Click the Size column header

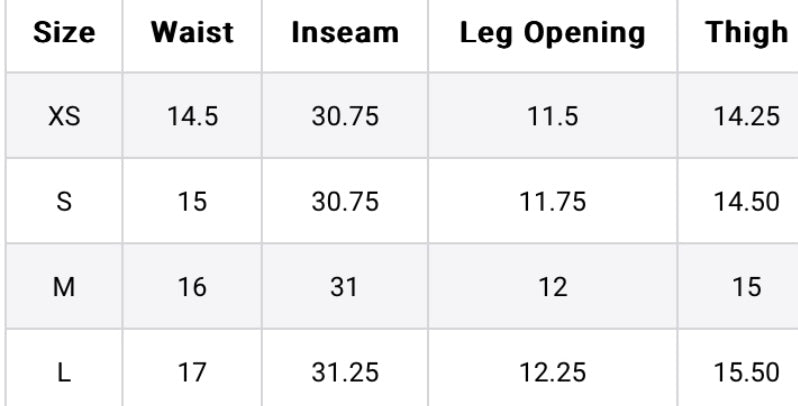(x=64, y=33)
